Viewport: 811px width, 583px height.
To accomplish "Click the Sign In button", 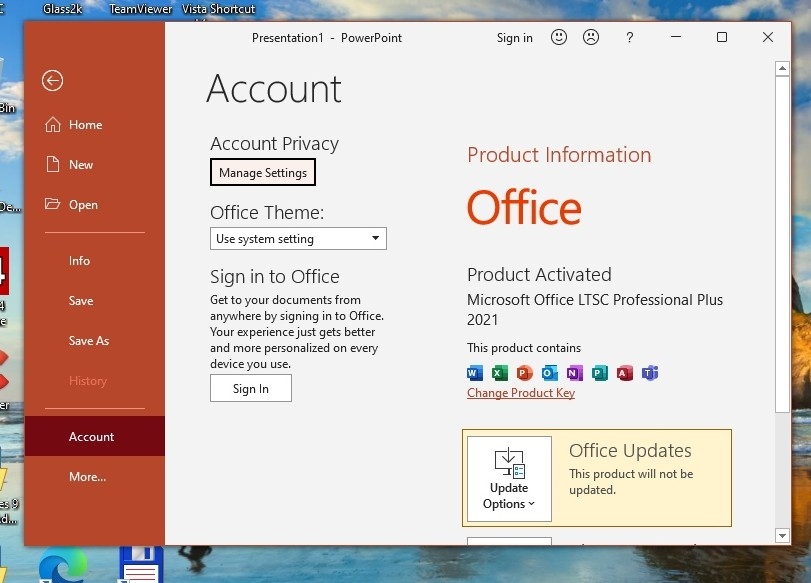I will tap(251, 388).
